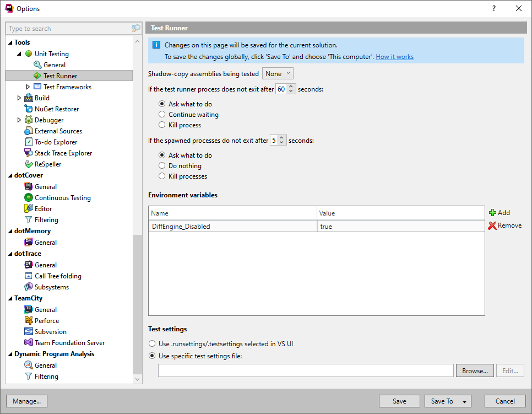Collapse the Unit Testing node
This screenshot has width=532, height=414.
point(19,53)
